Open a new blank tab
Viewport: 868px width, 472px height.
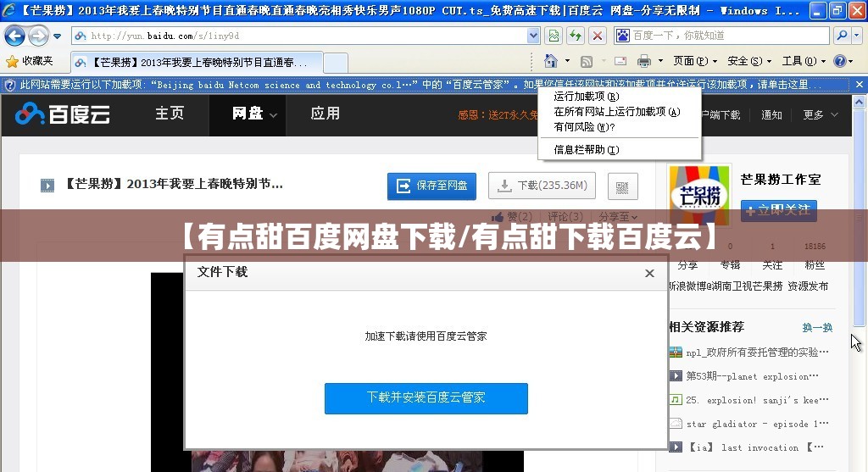click(336, 63)
